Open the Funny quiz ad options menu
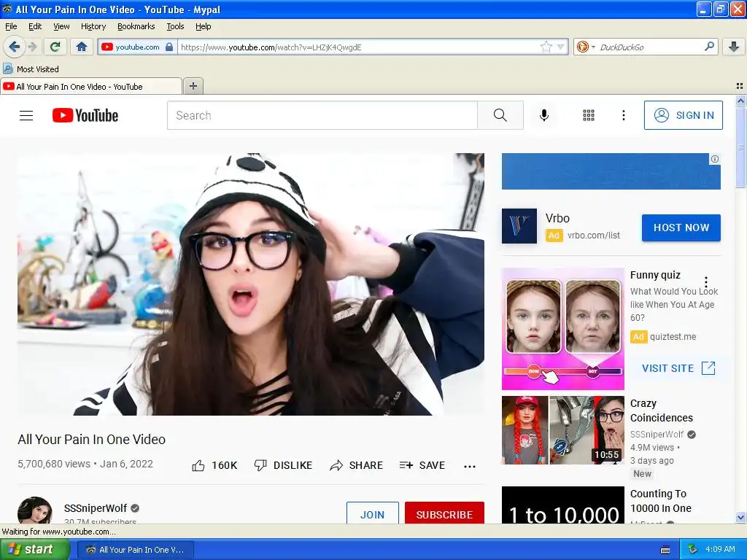 [x=706, y=282]
